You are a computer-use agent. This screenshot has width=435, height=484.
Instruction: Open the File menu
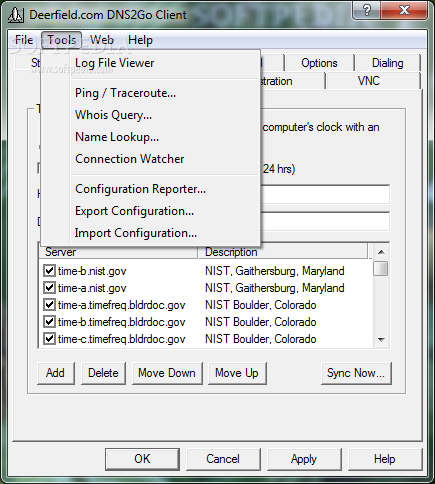click(x=24, y=40)
